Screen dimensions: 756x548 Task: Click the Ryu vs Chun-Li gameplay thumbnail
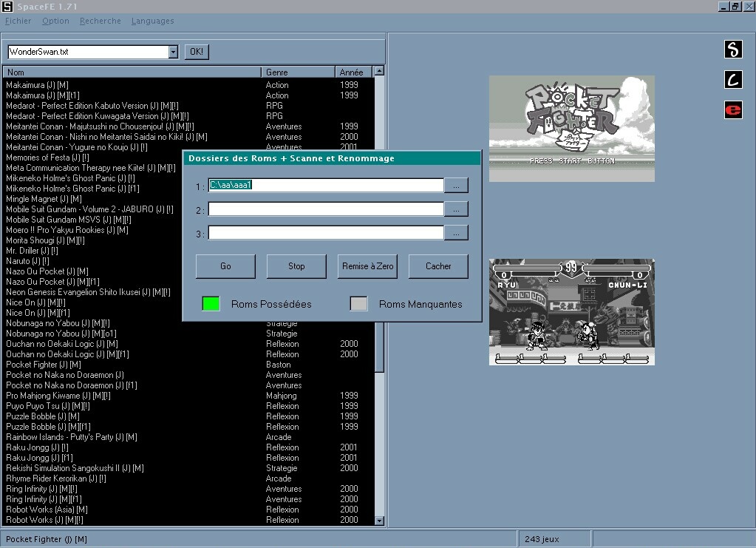click(x=572, y=312)
